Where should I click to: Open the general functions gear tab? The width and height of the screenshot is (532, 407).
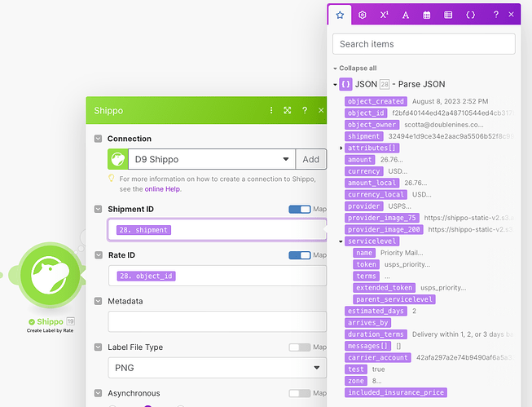click(x=362, y=15)
